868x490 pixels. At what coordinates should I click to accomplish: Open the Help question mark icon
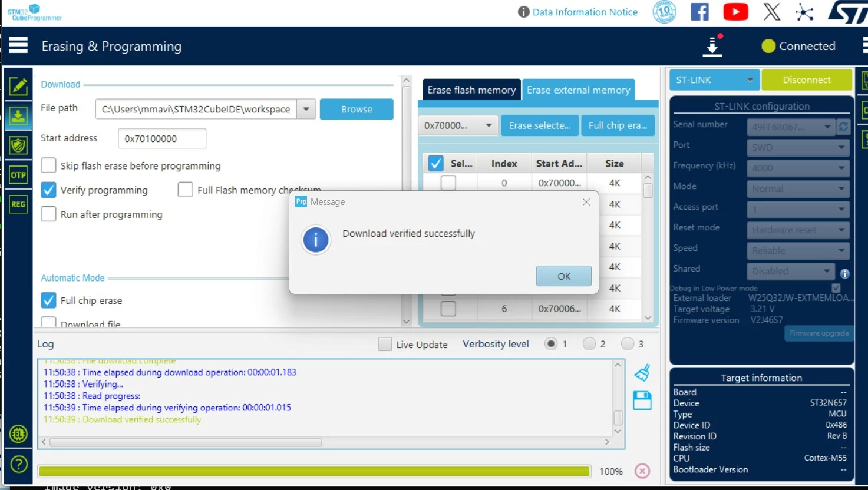(18, 464)
